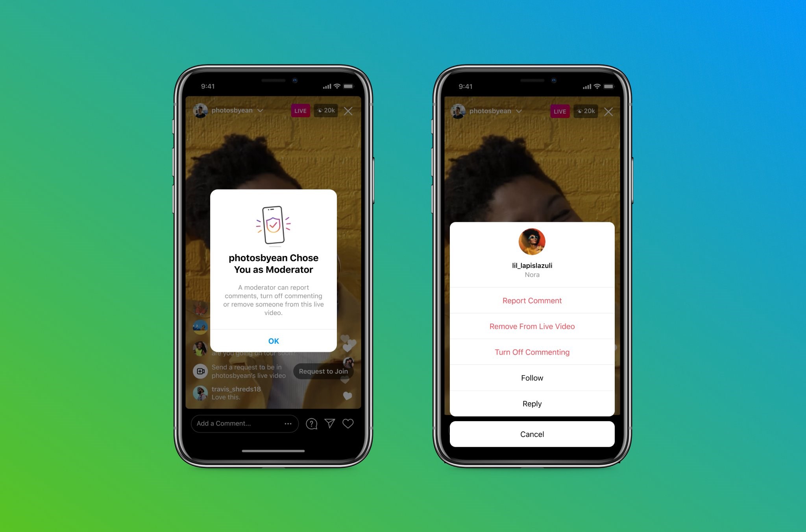Tap Reply to lil_lapislazuli comment

point(531,404)
